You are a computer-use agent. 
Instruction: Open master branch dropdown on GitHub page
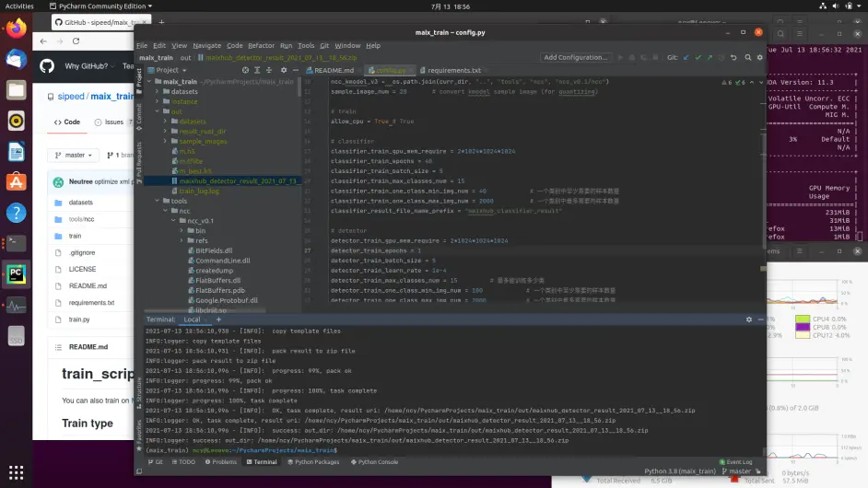tap(73, 155)
